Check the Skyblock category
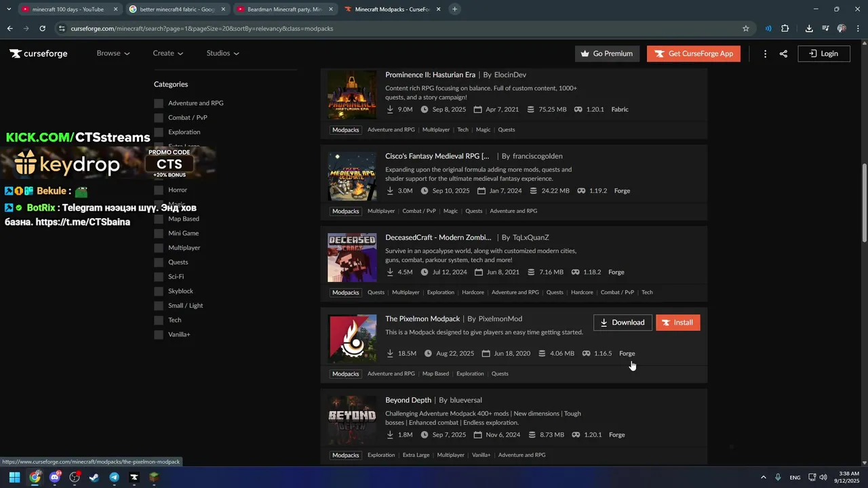This screenshot has width=868, height=488. (159, 291)
